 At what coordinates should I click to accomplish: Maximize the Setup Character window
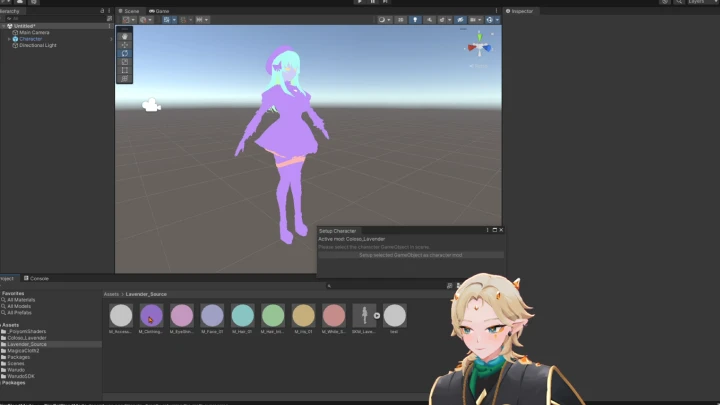tap(495, 230)
